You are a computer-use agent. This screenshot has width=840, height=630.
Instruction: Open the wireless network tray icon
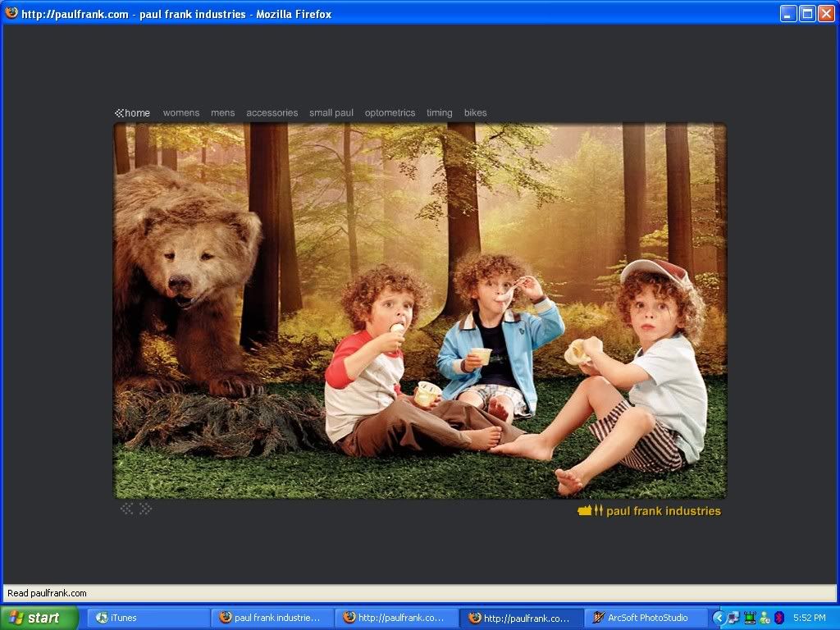[x=750, y=618]
